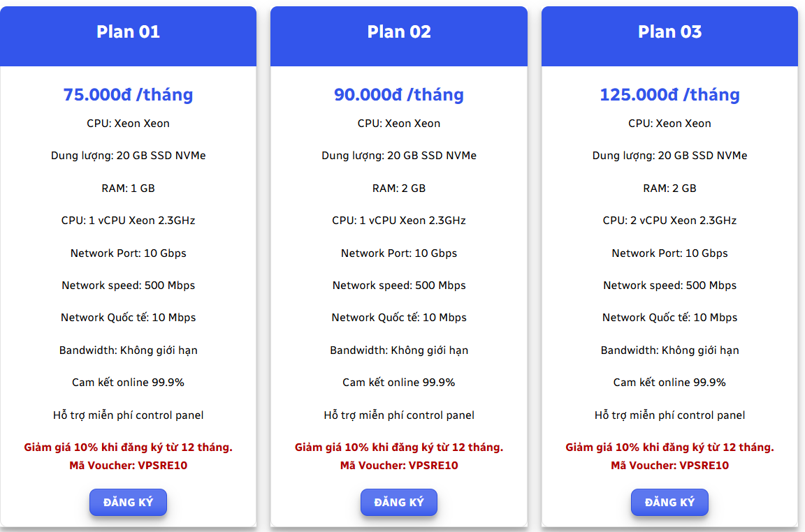This screenshot has height=532, width=805.
Task: Click Plan 01's Network Port 10 Gbps line
Action: pyautogui.click(x=128, y=253)
